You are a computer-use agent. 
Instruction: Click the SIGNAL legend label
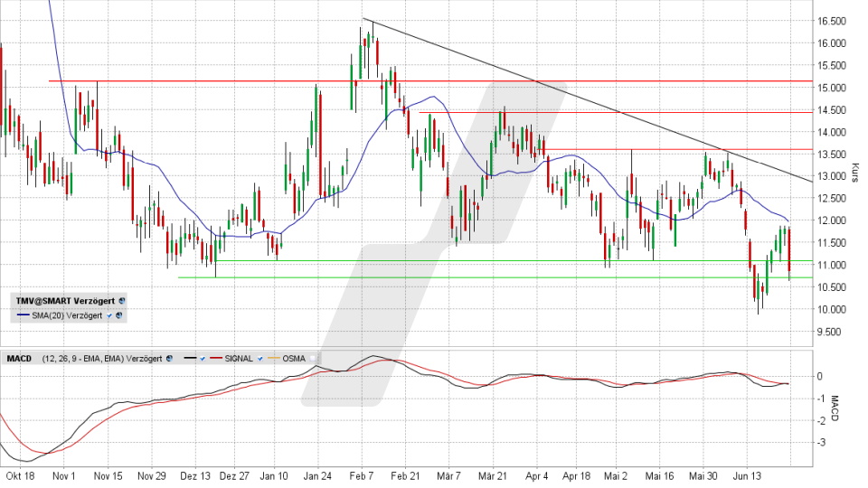[x=239, y=359]
